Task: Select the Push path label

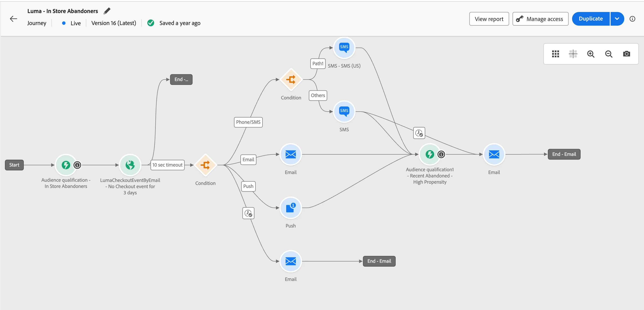Action: coord(248,186)
